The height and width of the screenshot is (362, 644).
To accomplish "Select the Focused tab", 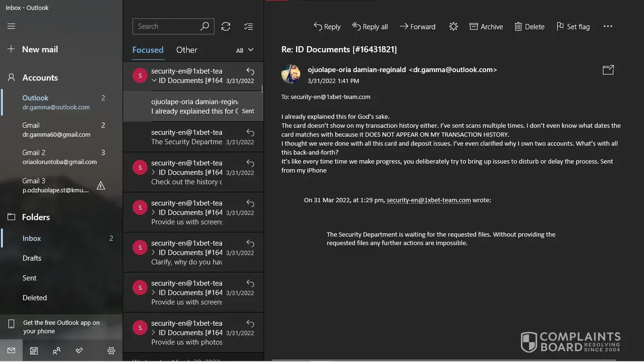I will (148, 50).
